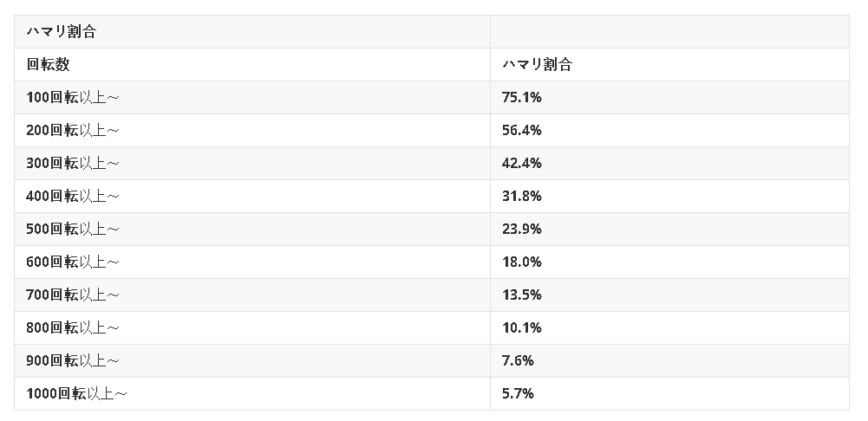Select the 100回転以上～ row label
This screenshot has height=421, width=868.
pos(73,98)
